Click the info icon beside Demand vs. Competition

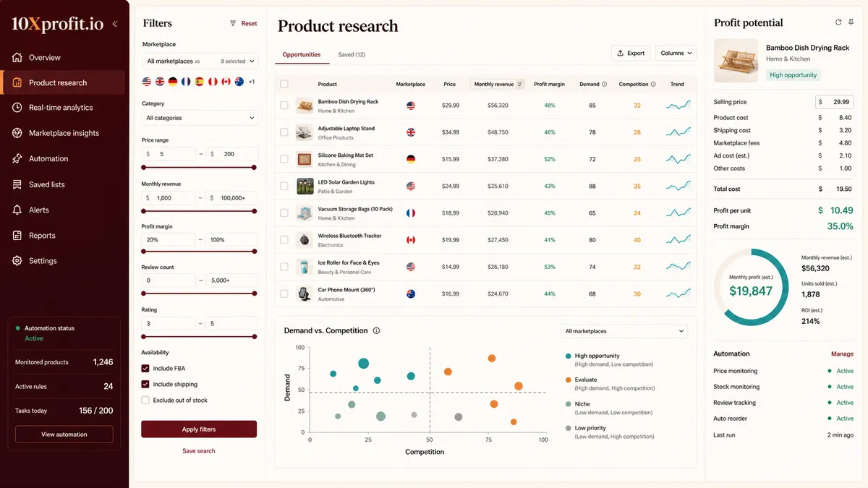pyautogui.click(x=376, y=330)
